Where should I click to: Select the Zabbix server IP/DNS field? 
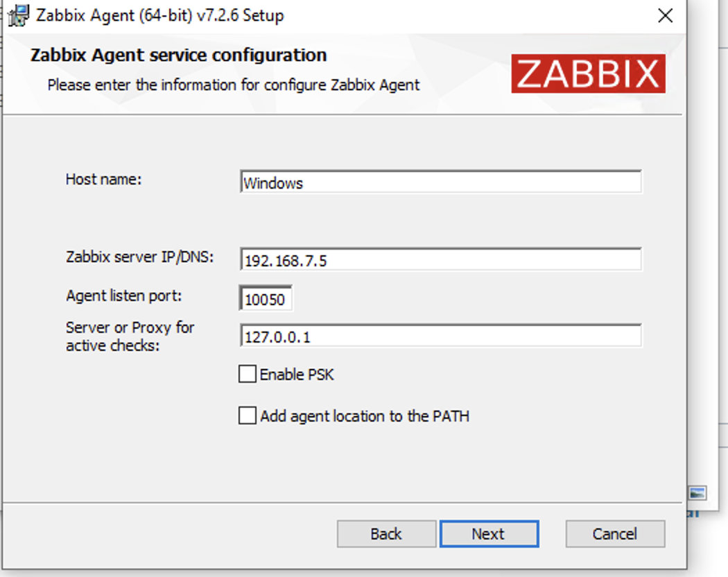441,259
